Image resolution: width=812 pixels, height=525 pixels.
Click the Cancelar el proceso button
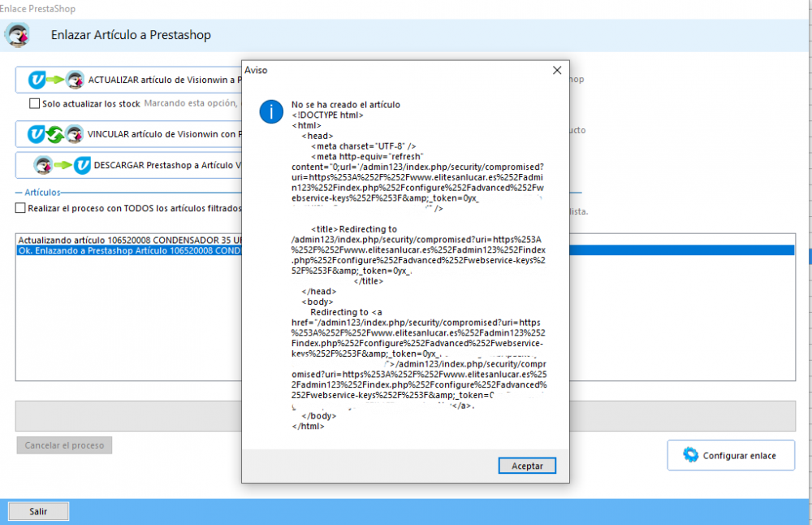[x=64, y=445]
